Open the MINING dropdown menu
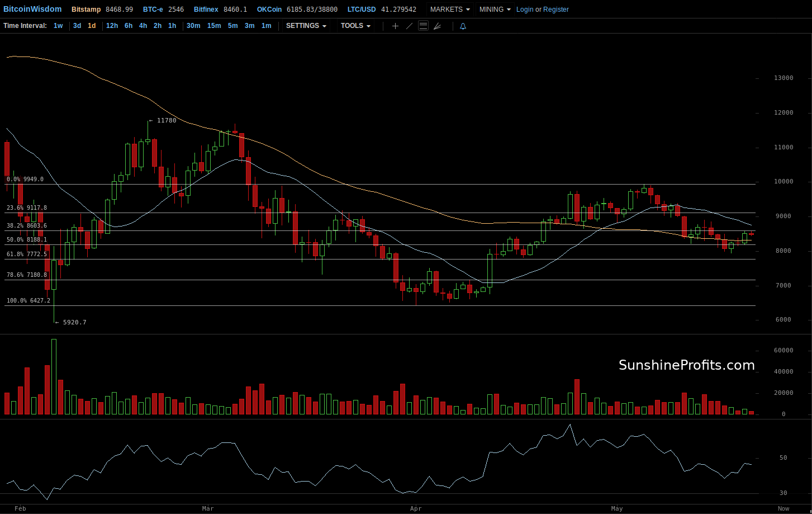The height and width of the screenshot is (514, 812). point(495,10)
